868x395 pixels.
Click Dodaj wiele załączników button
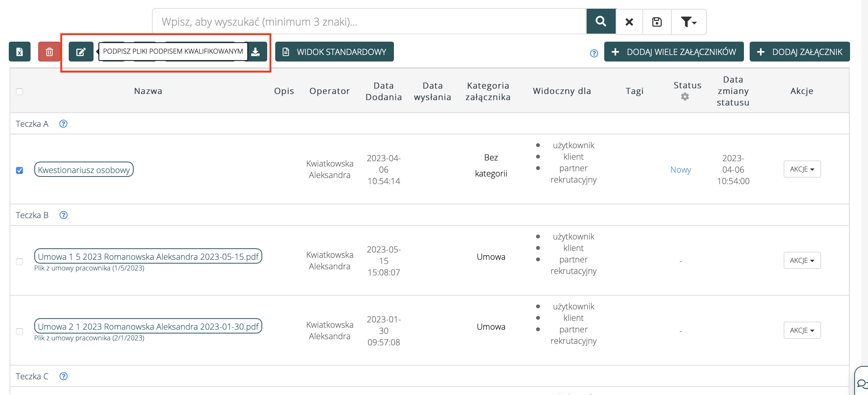pyautogui.click(x=674, y=52)
